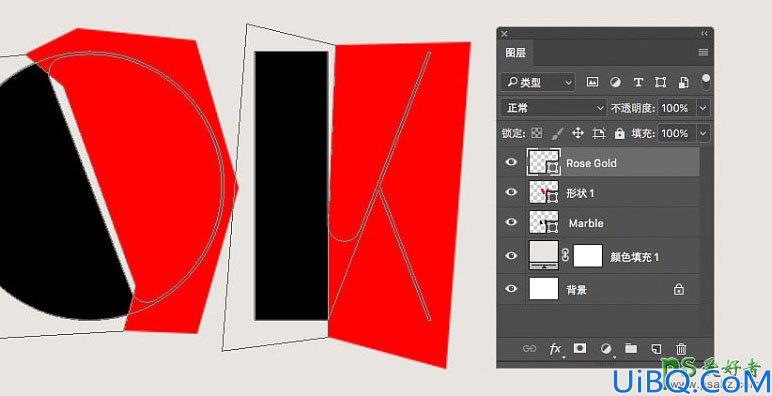Select the Marble layer name

point(586,223)
